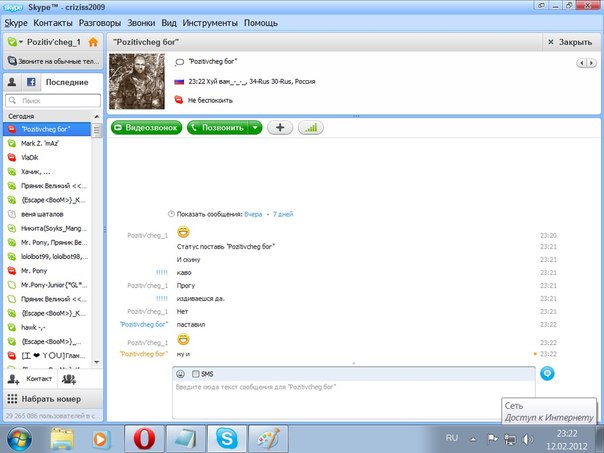Click RU language indicator in system tray
The image size is (604, 453).
(451, 438)
